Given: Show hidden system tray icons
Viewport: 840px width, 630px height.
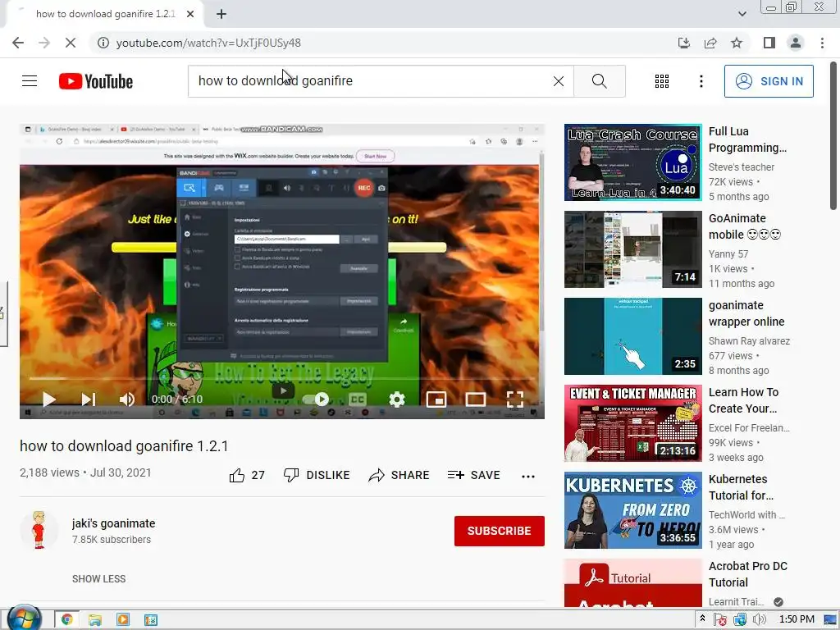Looking at the screenshot, I should [x=702, y=619].
